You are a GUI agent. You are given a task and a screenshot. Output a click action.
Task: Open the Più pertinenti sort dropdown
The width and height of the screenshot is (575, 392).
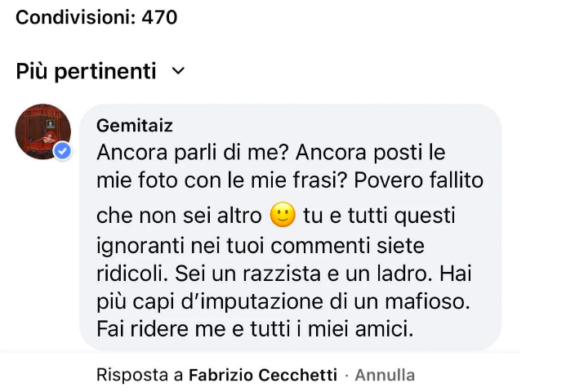87,72
